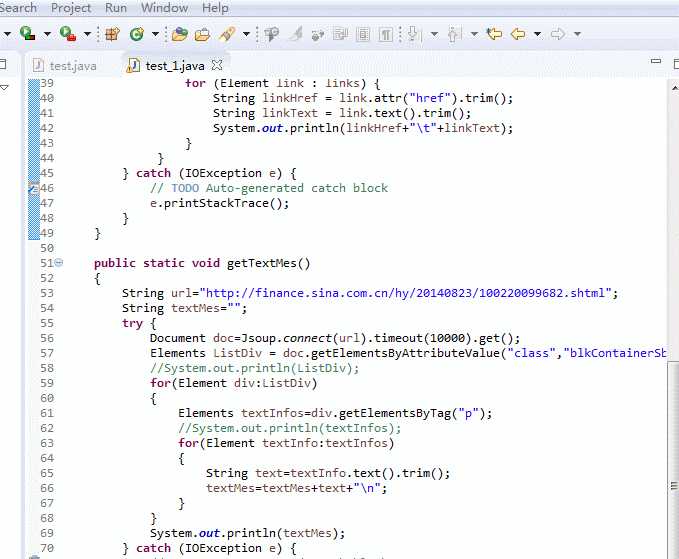679x559 pixels.
Task: Click the Last Edit Location icon
Action: point(494,34)
